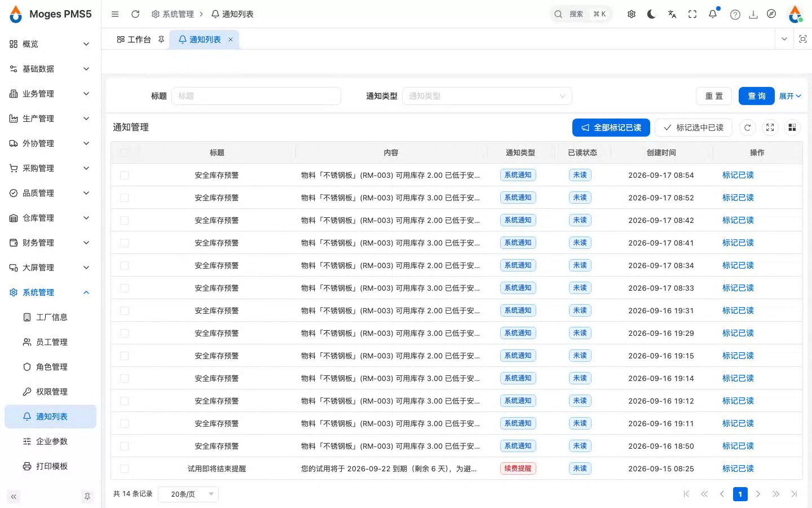Image resolution: width=812 pixels, height=508 pixels.
Task: Refresh the notification table
Action: click(x=748, y=128)
